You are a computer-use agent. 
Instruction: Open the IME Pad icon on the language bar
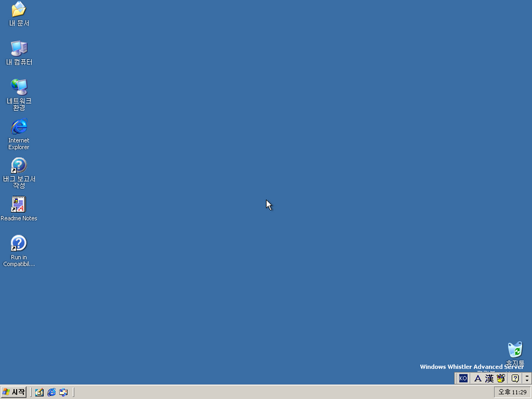pyautogui.click(x=501, y=378)
